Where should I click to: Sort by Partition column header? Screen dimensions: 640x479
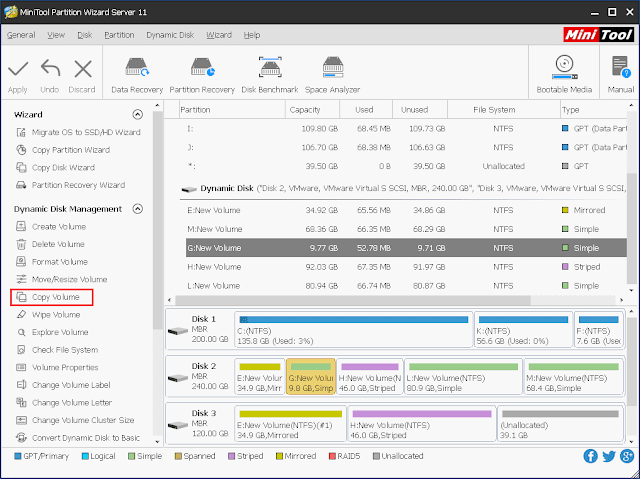coord(232,110)
